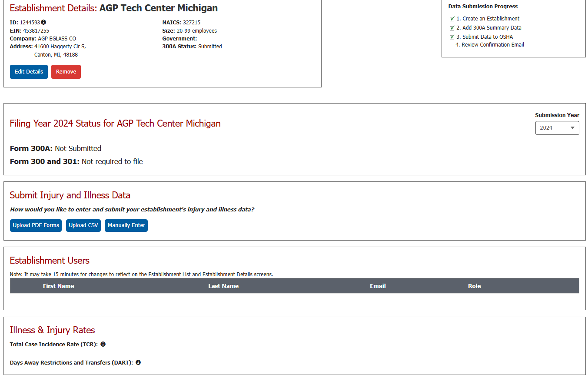
Task: Click the Data Submission Progress title
Action: coord(483,7)
